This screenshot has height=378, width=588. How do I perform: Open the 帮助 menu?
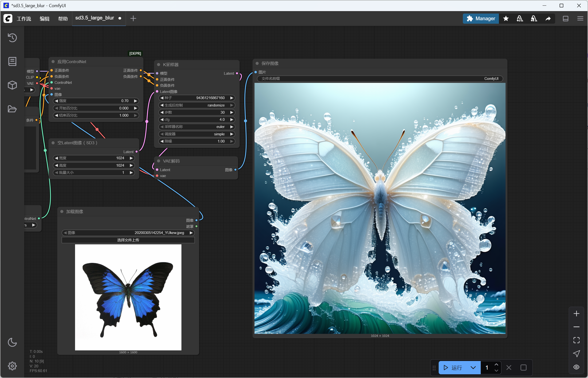coord(63,19)
